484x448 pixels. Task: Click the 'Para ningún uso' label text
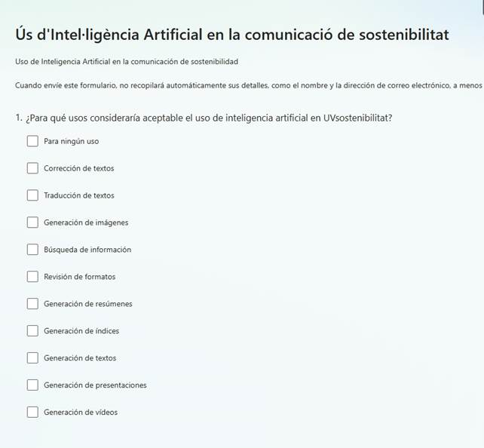point(71,141)
